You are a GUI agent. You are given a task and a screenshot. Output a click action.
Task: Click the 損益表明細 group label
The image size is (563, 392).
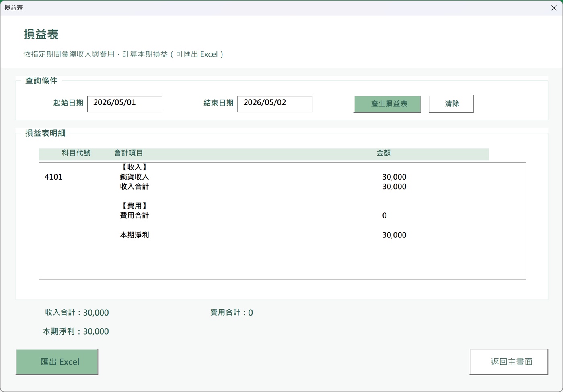pos(45,133)
